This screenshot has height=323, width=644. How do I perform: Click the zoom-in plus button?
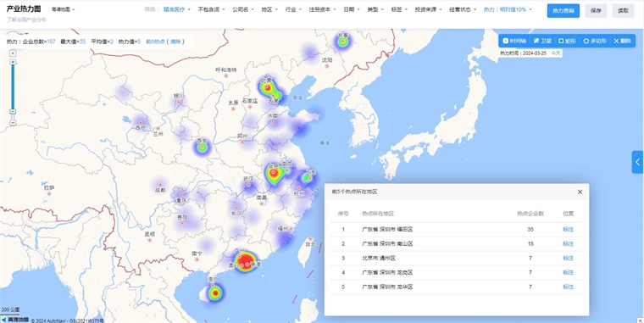13,62
